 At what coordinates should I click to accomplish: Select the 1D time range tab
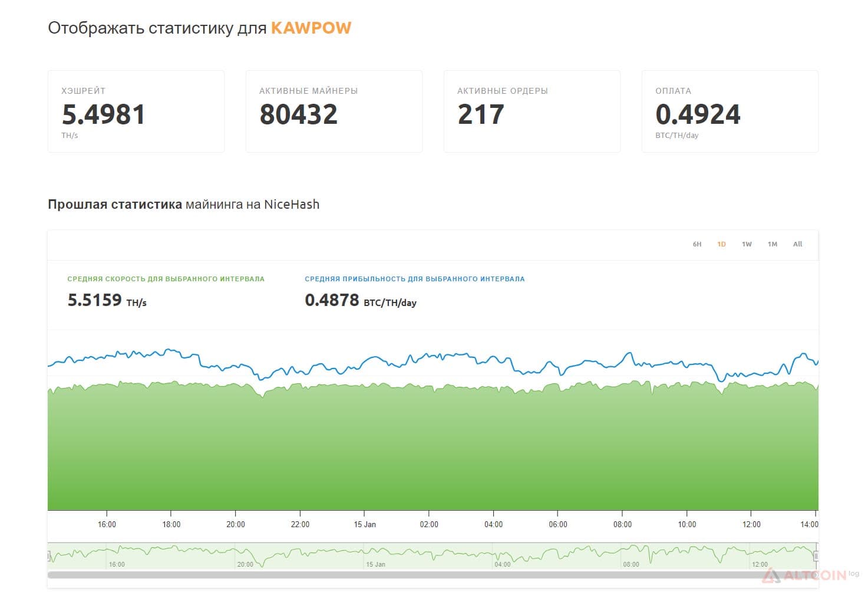721,244
